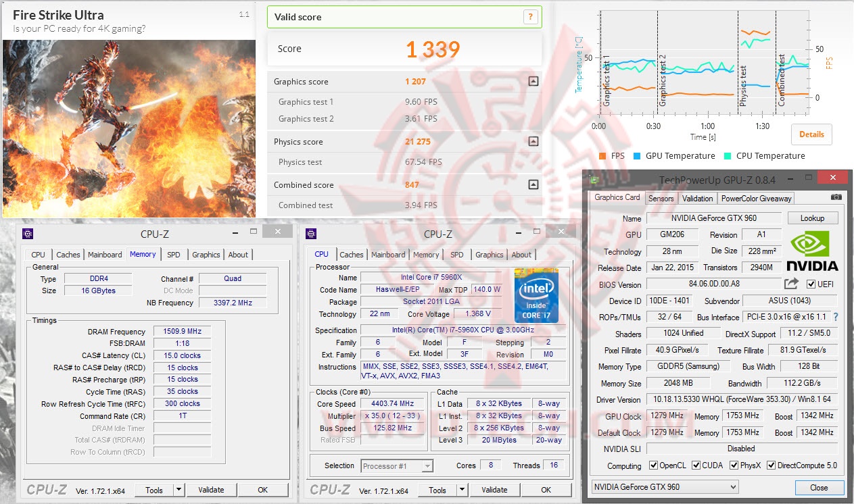854x504 pixels.
Task: Close the right CPU-Z window
Action: click(x=561, y=231)
